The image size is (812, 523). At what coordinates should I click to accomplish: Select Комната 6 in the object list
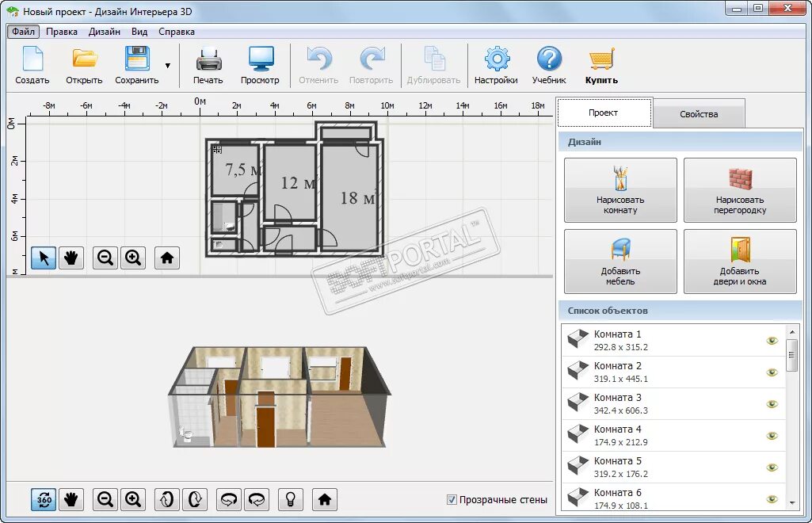[x=673, y=498]
